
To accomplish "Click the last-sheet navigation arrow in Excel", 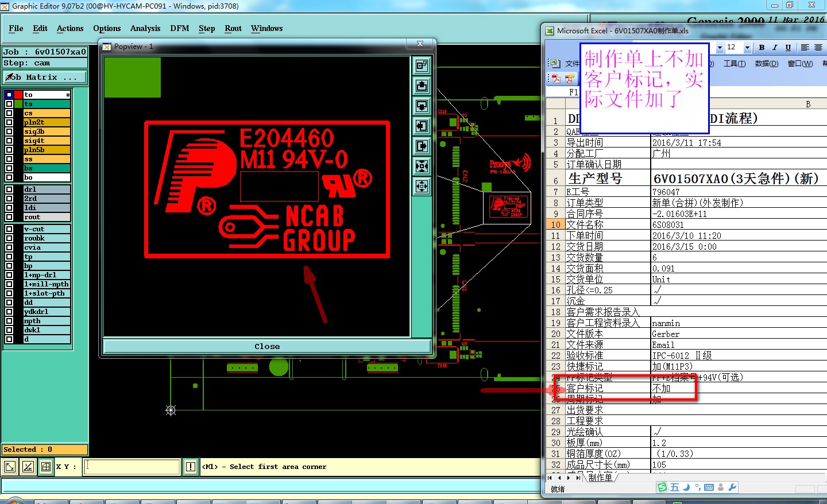I will tap(578, 478).
